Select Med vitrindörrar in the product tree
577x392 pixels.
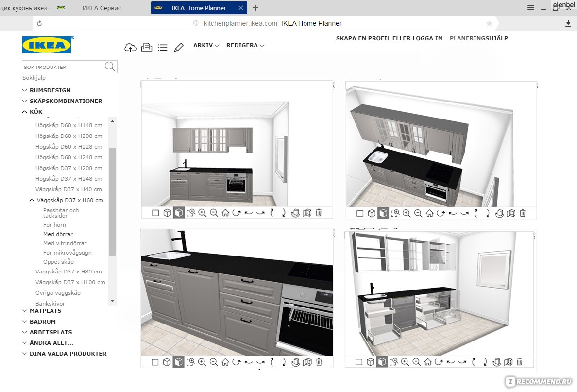pos(65,243)
